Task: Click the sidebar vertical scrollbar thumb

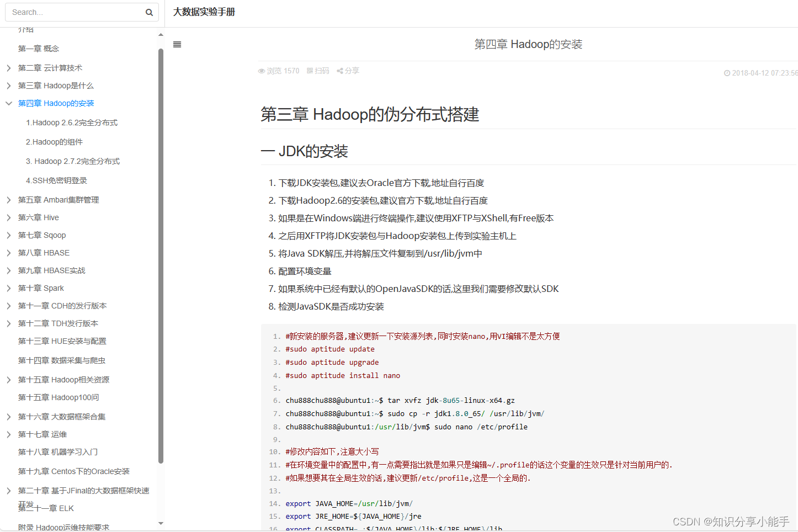Action: (x=161, y=256)
